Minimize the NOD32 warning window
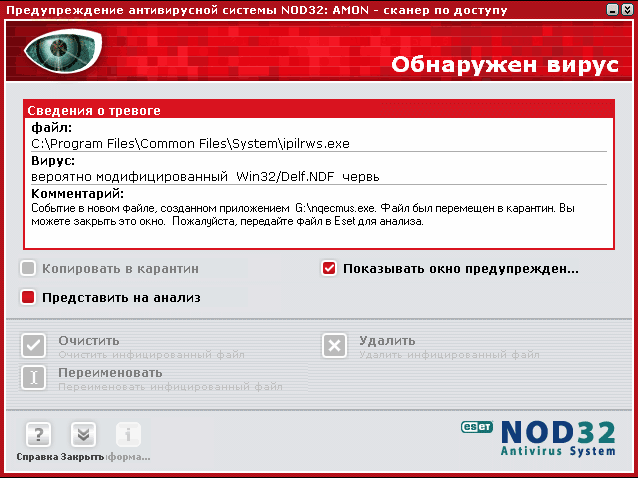 pyautogui.click(x=612, y=9)
